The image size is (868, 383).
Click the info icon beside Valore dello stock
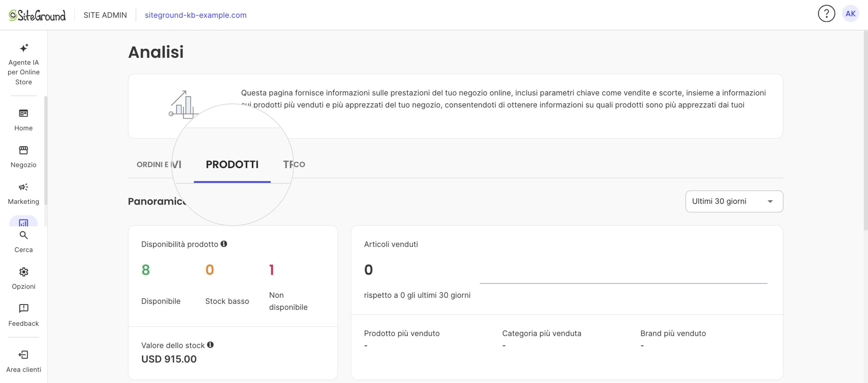pos(210,345)
